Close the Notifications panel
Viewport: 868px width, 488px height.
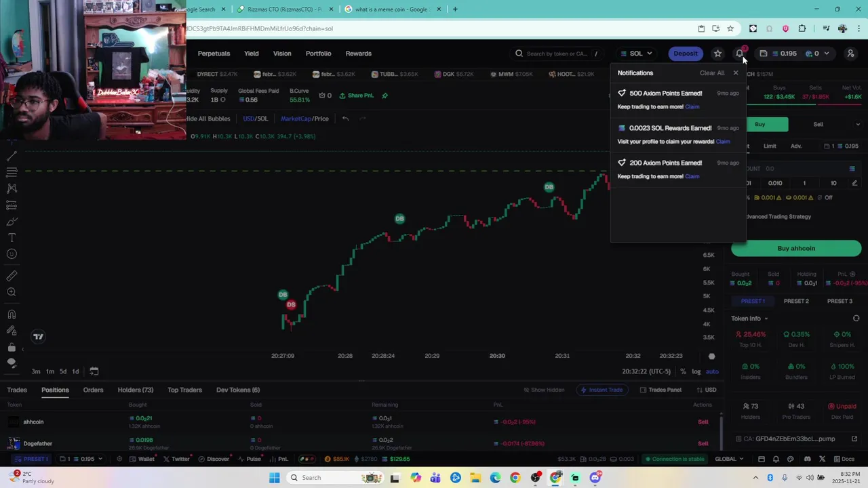(x=736, y=73)
